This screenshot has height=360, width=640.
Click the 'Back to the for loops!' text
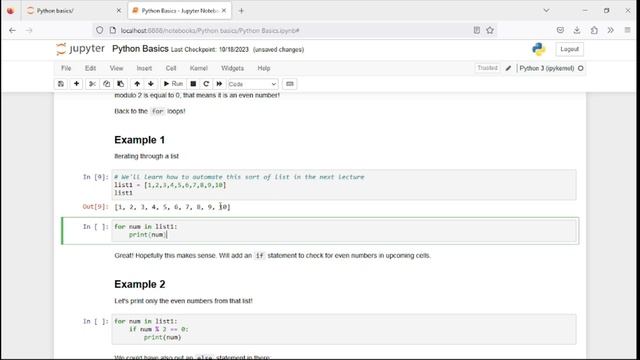150,111
